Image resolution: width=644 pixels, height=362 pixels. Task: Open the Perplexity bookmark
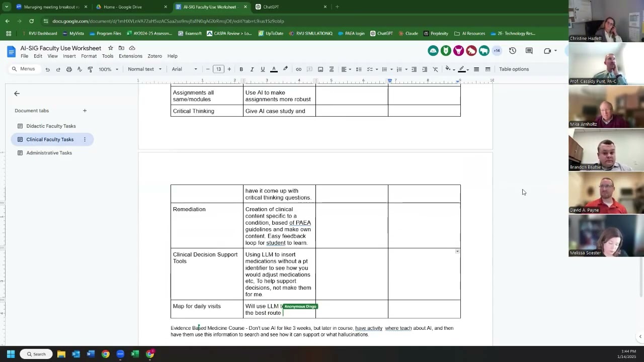click(436, 34)
